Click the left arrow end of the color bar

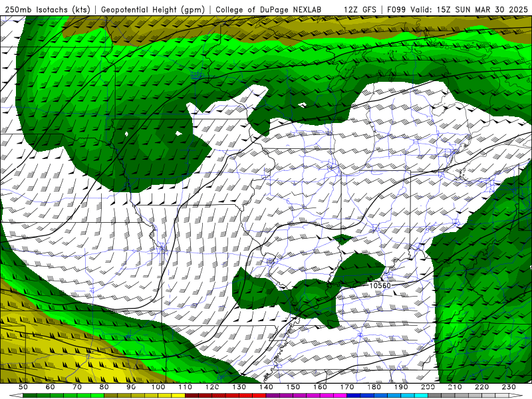pyautogui.click(x=16, y=395)
